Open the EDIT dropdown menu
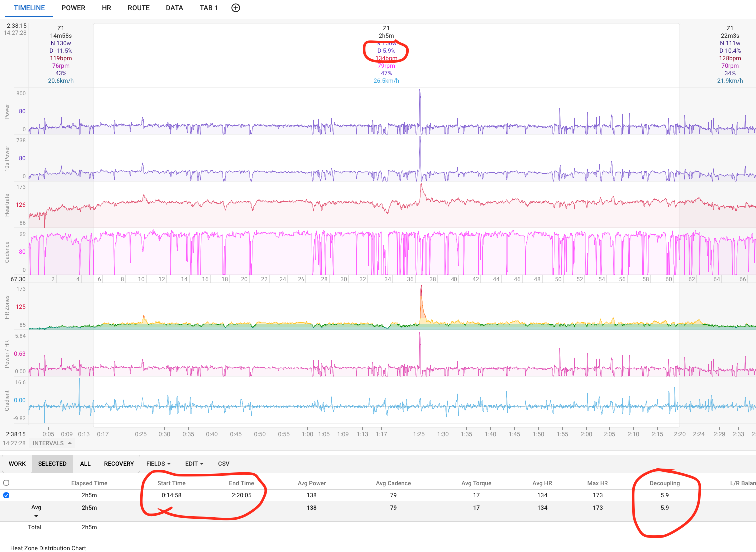756x552 pixels. (194, 464)
